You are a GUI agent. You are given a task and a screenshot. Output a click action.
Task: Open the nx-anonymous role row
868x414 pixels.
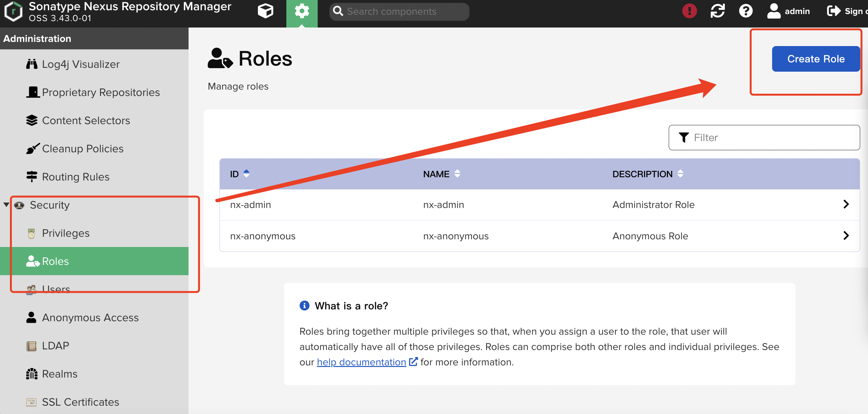[x=539, y=236]
